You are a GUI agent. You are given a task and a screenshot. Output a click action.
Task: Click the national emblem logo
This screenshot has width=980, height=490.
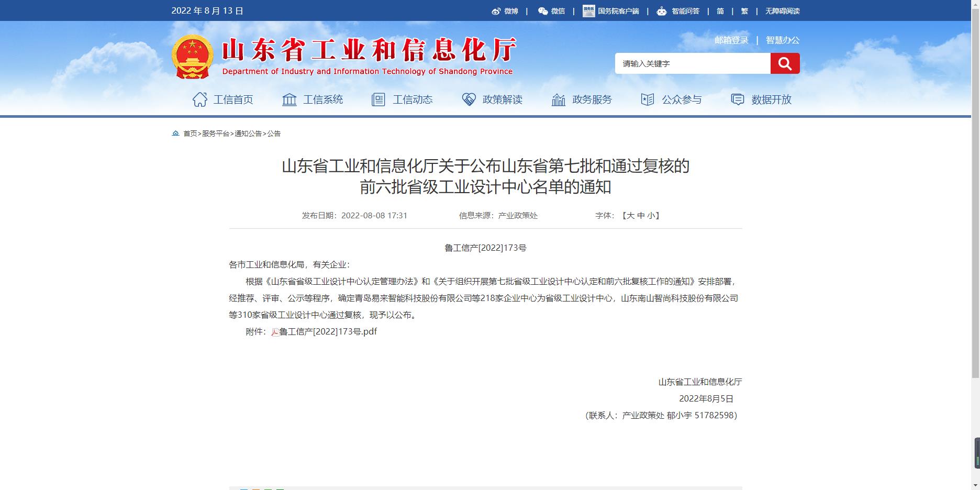point(192,57)
